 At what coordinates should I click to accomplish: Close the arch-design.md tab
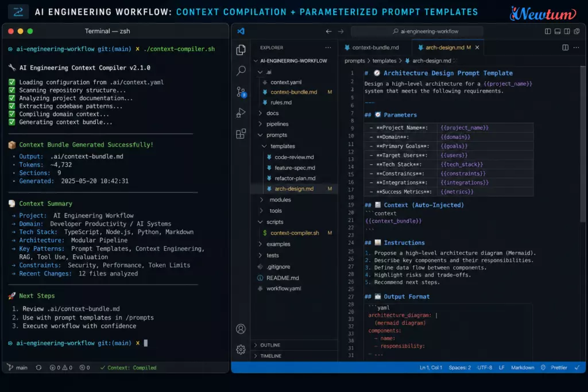(x=477, y=48)
